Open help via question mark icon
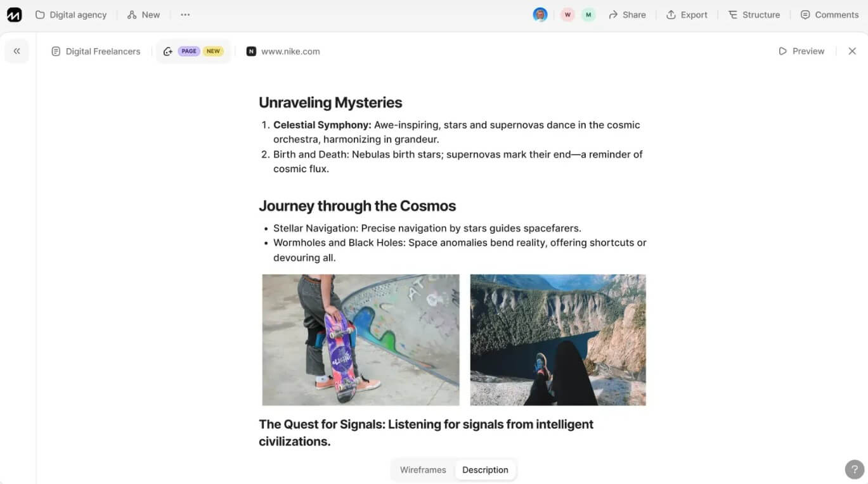 point(855,469)
